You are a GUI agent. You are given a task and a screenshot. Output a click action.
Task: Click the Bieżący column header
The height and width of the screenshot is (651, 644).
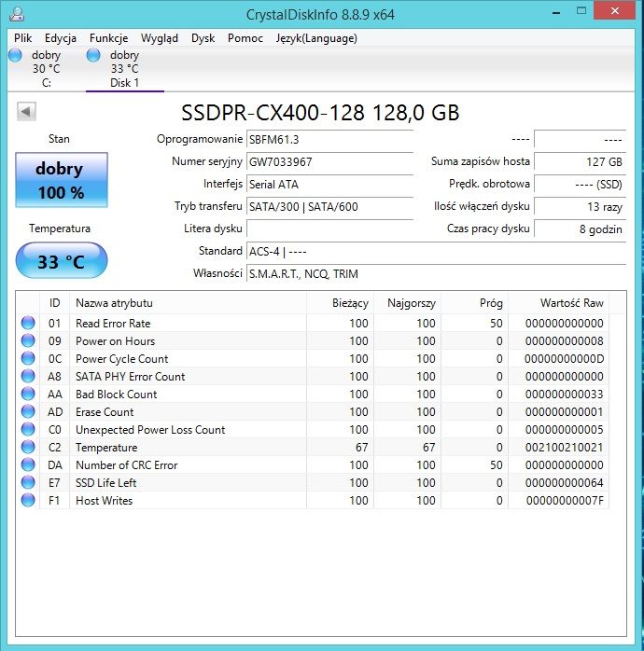(x=341, y=303)
